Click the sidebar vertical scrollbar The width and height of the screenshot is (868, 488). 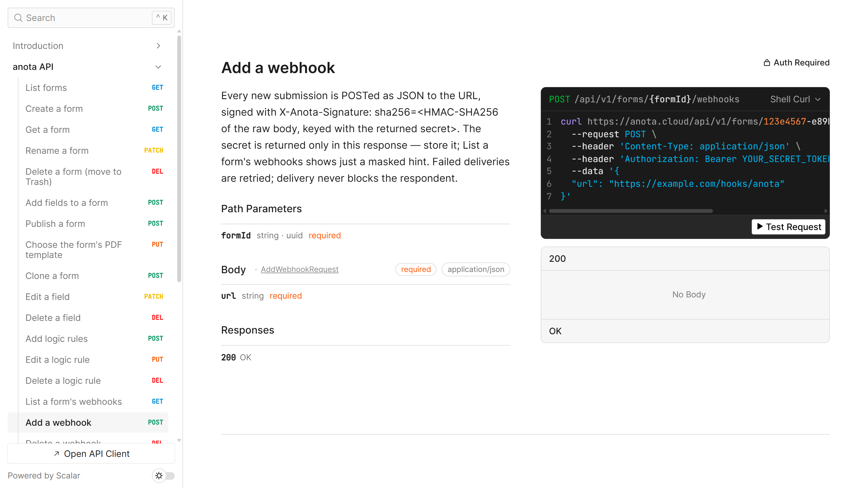[179, 159]
